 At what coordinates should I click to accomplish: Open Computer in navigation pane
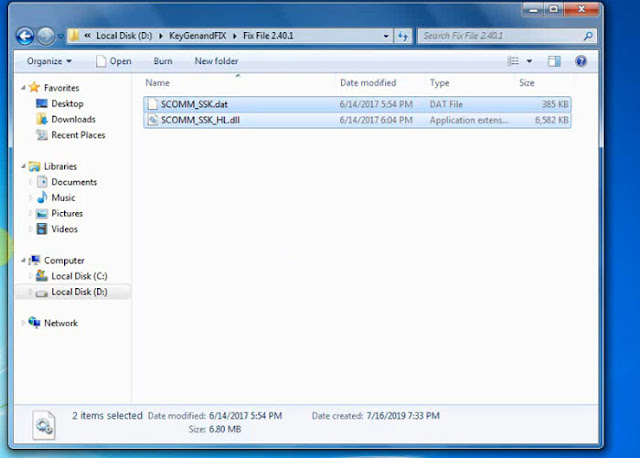coord(64,260)
